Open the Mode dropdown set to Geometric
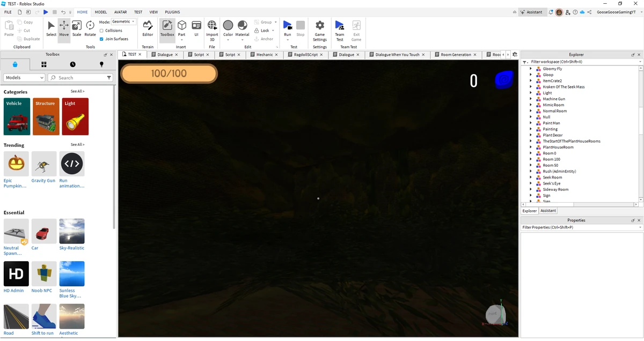 [x=123, y=21]
